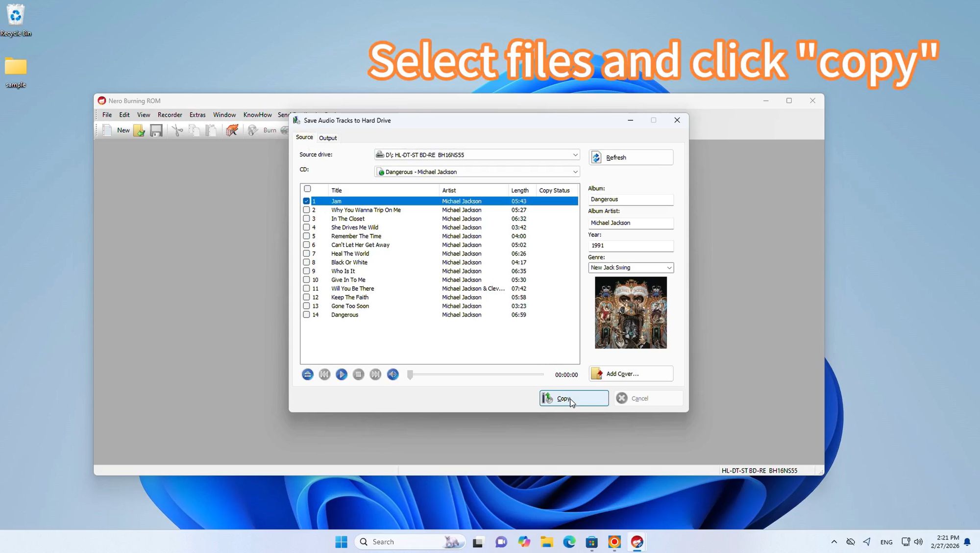Screen dimensions: 980x553
Task: Switch to the Output tab
Action: point(327,138)
